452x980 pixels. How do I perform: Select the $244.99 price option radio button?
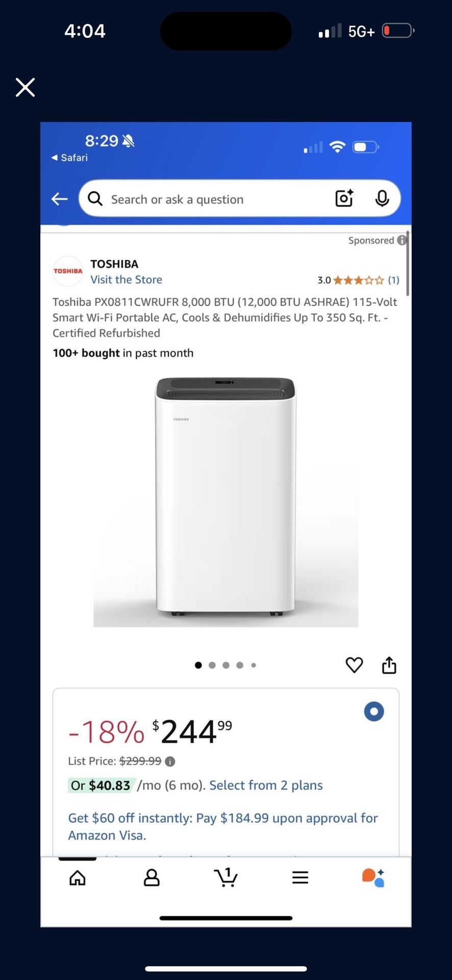(374, 712)
